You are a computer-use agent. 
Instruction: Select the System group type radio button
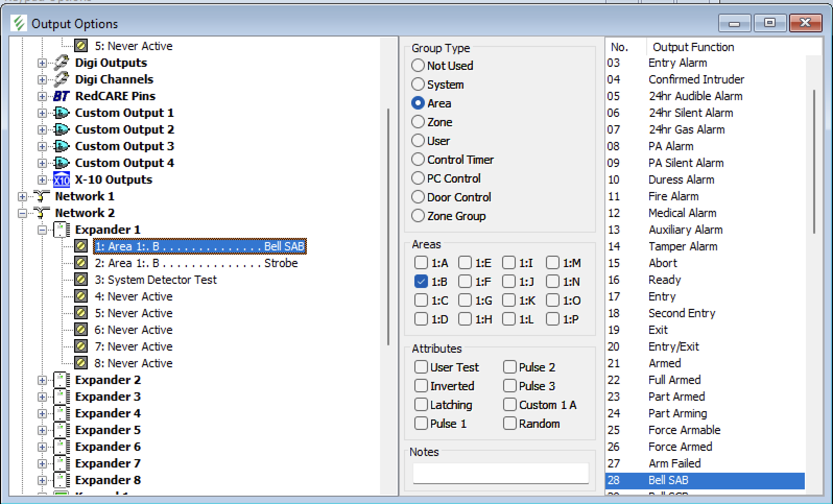(418, 85)
